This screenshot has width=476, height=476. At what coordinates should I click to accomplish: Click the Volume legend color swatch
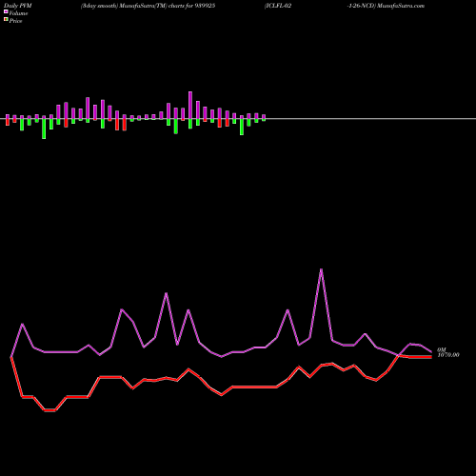tap(6, 11)
